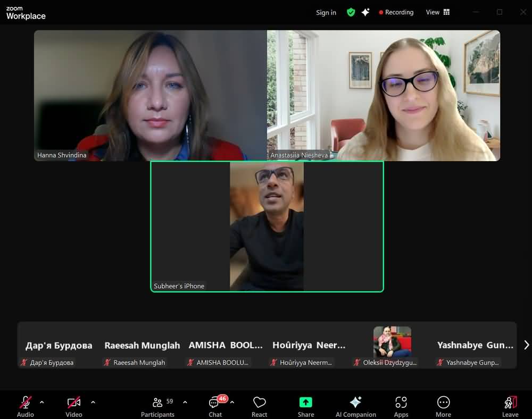Open the Apps panel
This screenshot has width=532, height=419.
tap(401, 407)
